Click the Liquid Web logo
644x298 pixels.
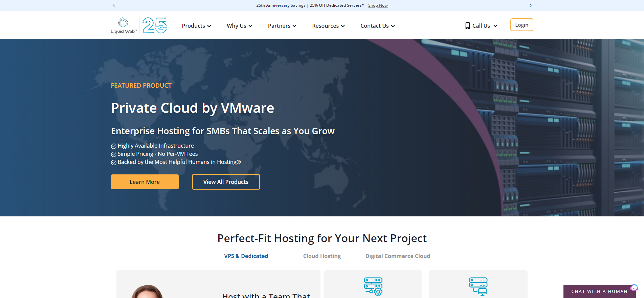(x=124, y=25)
